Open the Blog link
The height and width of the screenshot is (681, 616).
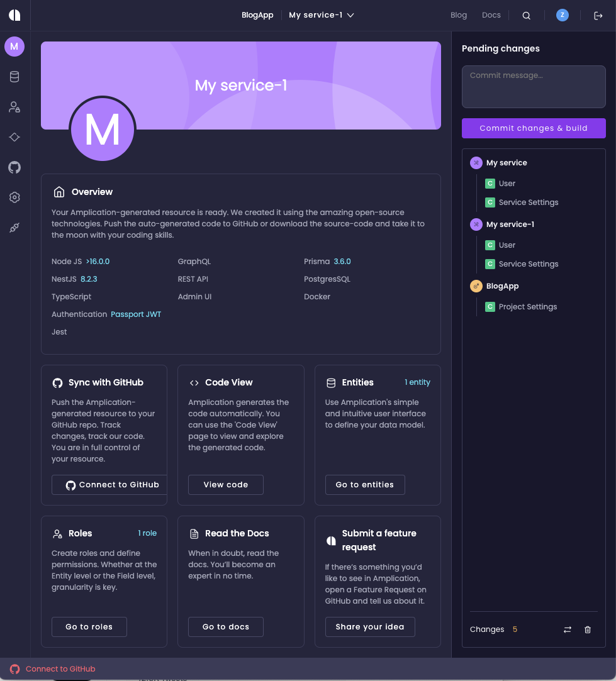(x=459, y=15)
